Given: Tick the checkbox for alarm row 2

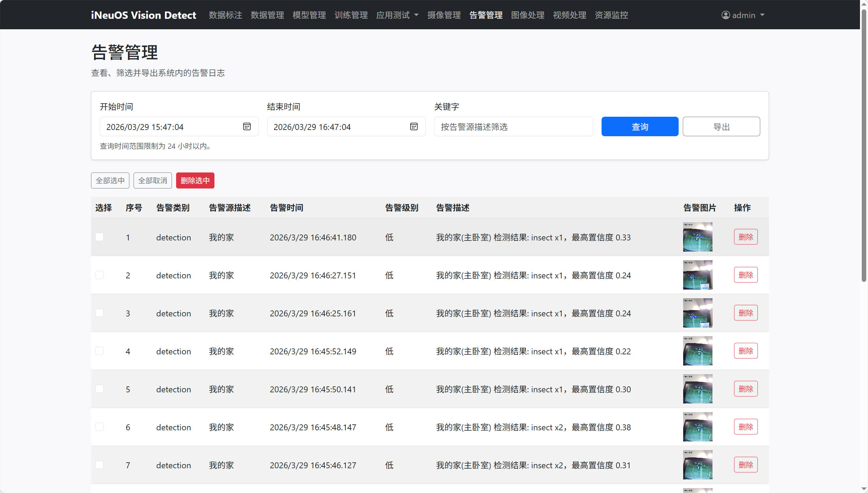Looking at the screenshot, I should [x=99, y=275].
